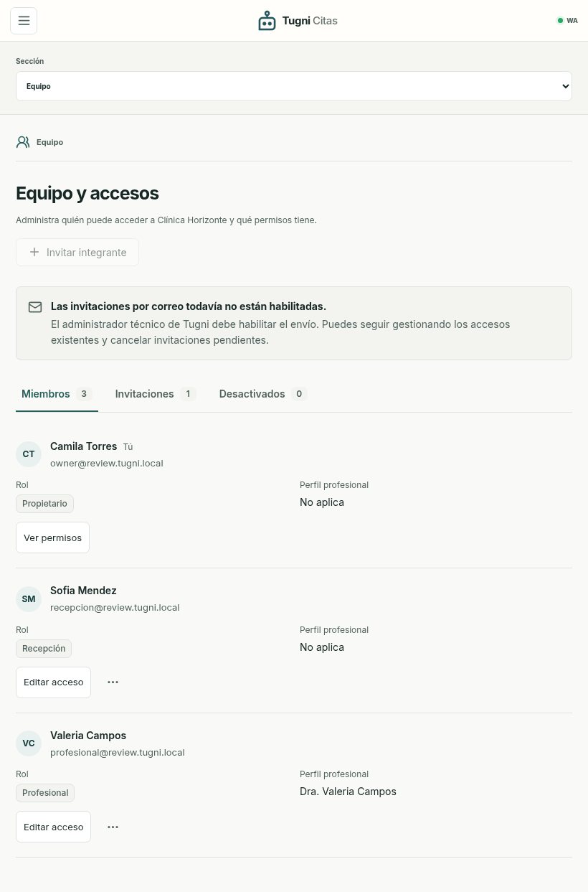
Task: Click the VC avatar of Valeria Campos
Action: pos(29,743)
